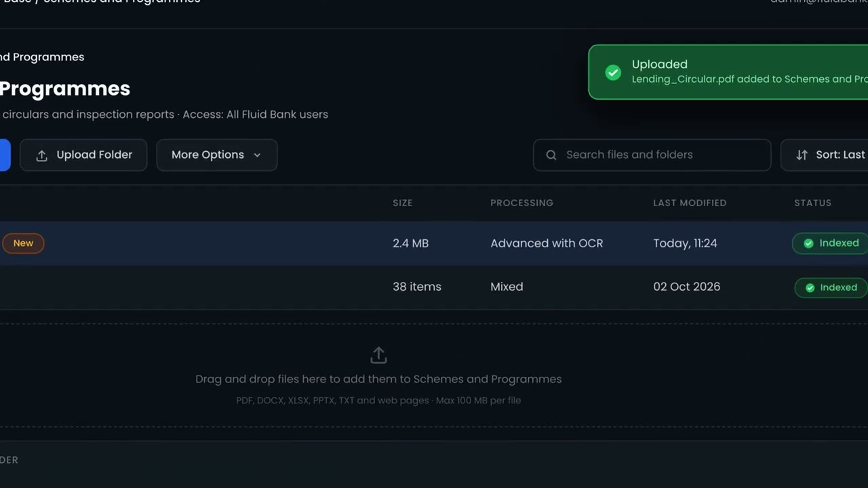Click the Indexed status badge in the 38 items row
The width and height of the screenshot is (868, 488).
(831, 287)
